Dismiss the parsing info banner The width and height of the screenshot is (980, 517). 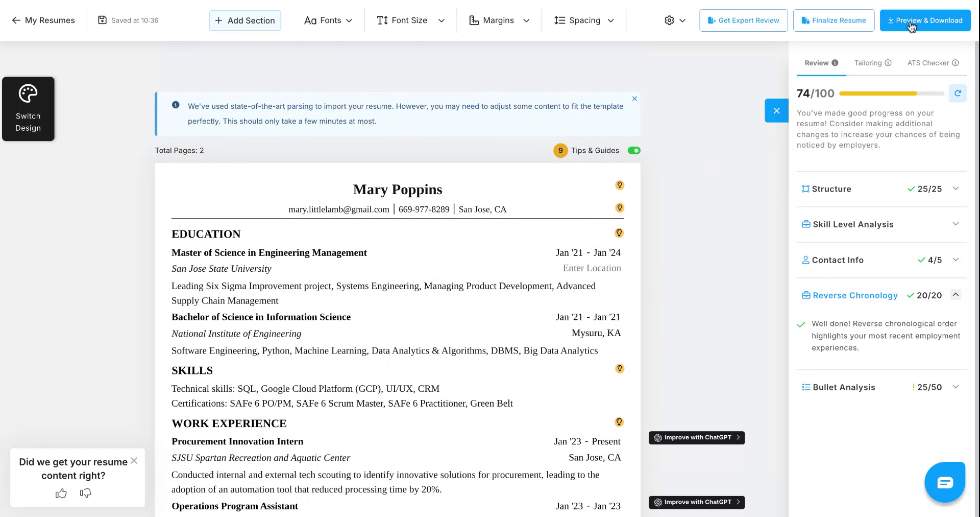tap(634, 99)
